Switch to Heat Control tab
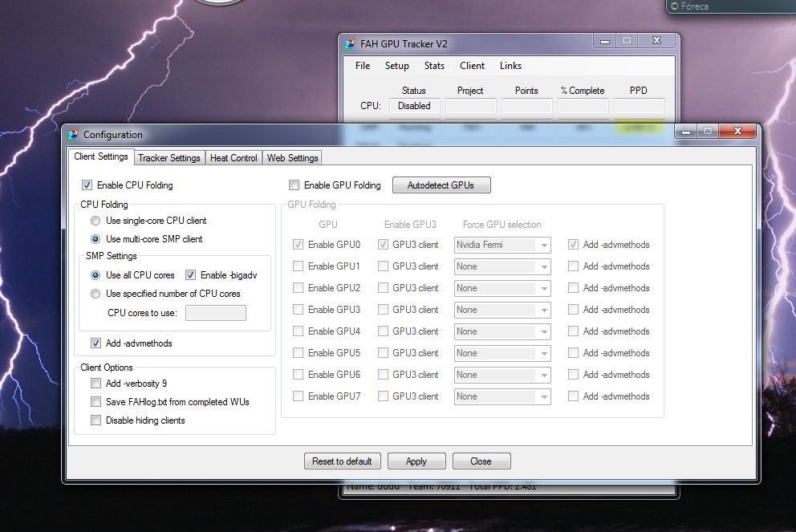 [x=234, y=158]
